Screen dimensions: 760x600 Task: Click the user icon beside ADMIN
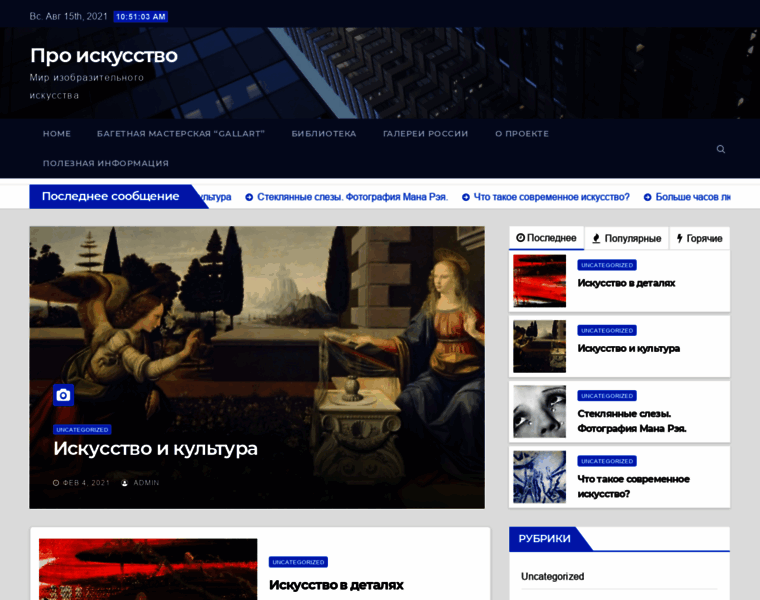[x=125, y=483]
